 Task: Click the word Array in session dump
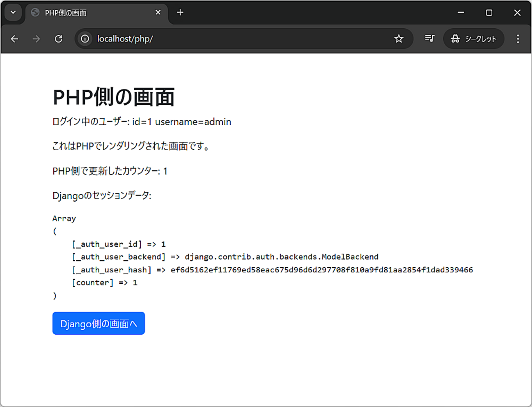[x=64, y=218]
